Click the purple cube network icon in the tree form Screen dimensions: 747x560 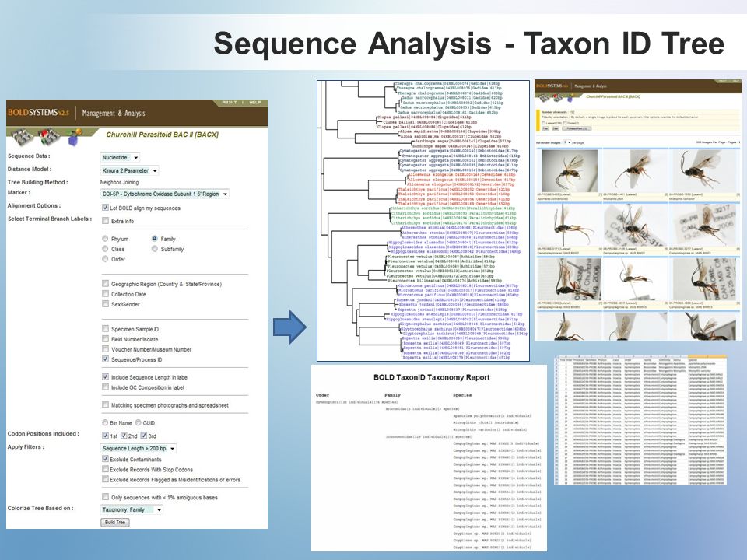point(75,137)
